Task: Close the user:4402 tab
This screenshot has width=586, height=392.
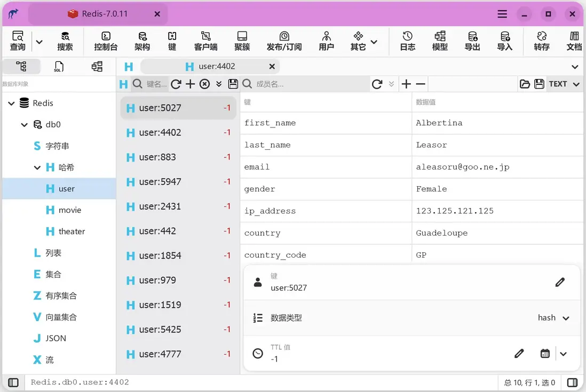Action: click(x=272, y=67)
